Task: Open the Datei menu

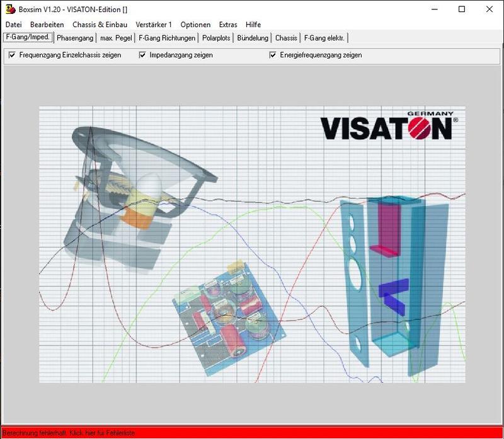Action: [13, 25]
